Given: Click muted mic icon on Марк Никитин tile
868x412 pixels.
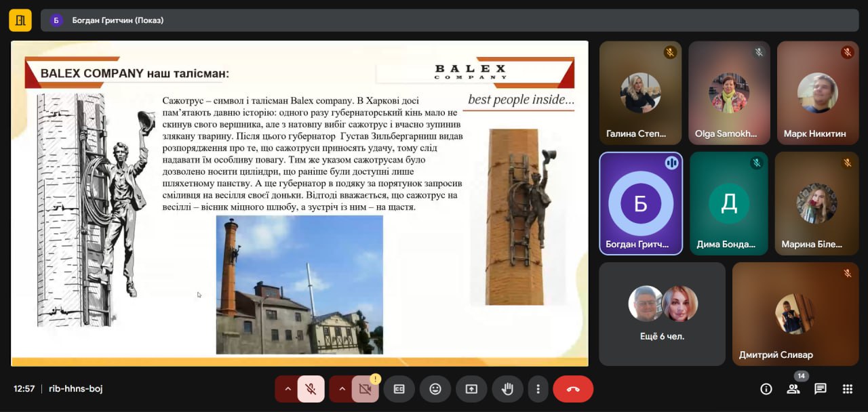Looking at the screenshot, I should click(848, 52).
